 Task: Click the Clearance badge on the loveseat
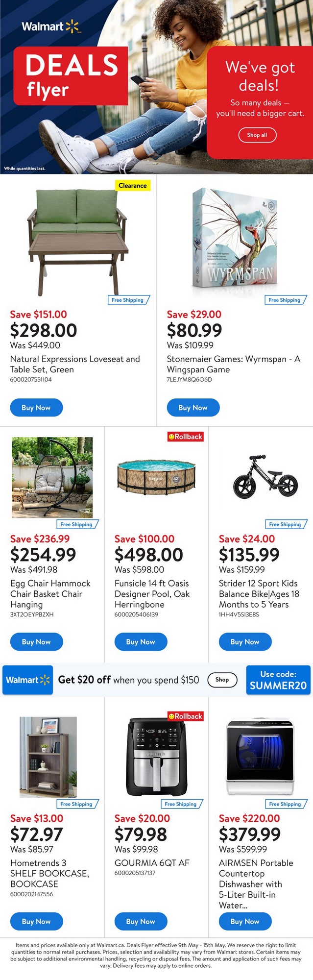[132, 186]
